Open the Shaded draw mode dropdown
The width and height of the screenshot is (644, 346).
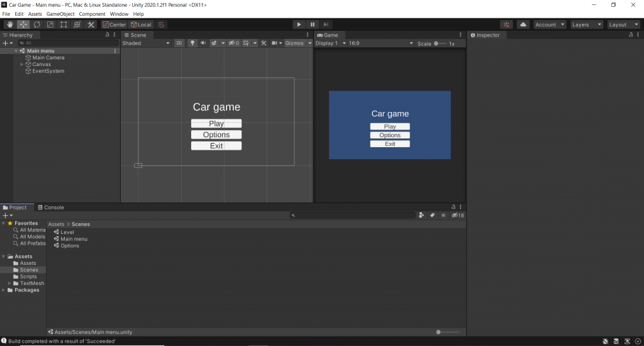pos(146,43)
